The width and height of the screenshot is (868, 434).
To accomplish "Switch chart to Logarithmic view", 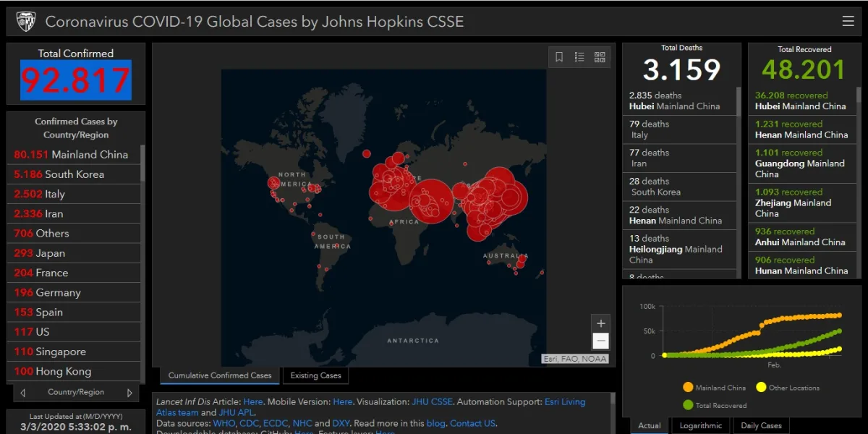I will (701, 425).
